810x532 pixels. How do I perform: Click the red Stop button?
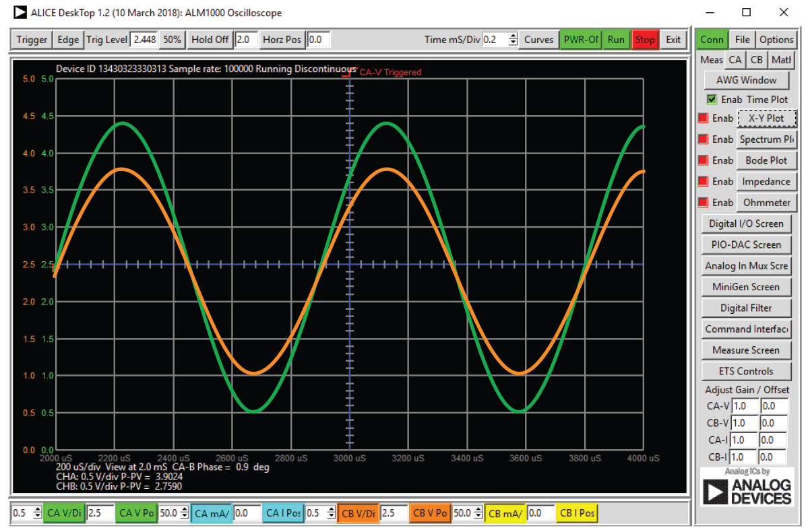click(644, 40)
